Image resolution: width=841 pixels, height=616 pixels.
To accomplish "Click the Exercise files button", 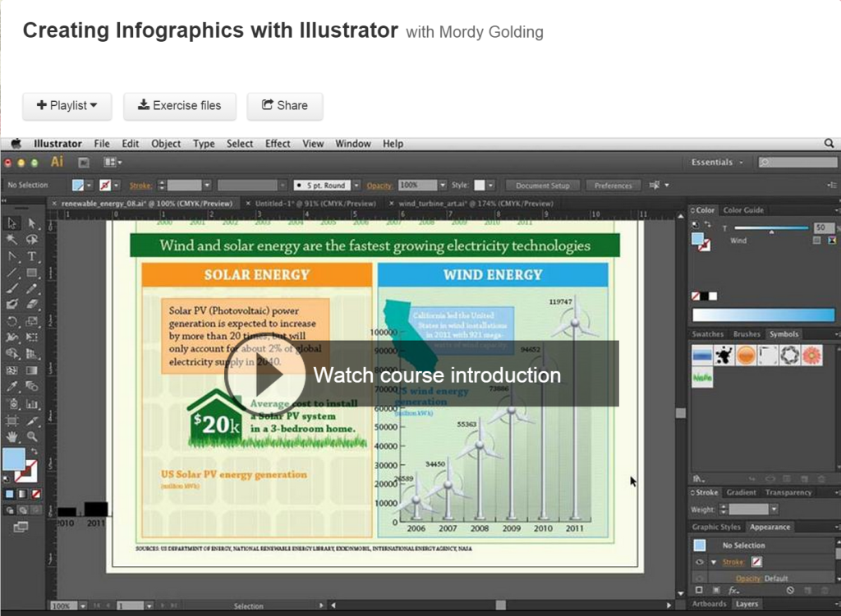I will coord(179,106).
